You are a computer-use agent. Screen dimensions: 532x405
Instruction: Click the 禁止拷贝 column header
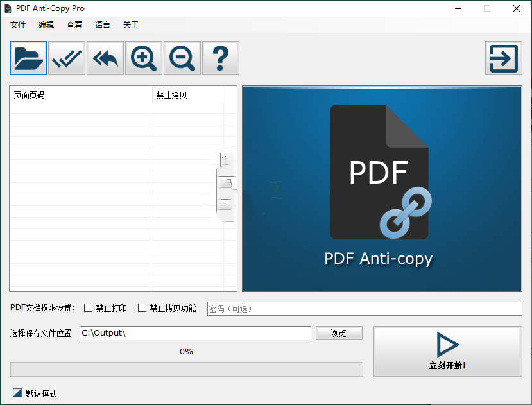(188, 95)
